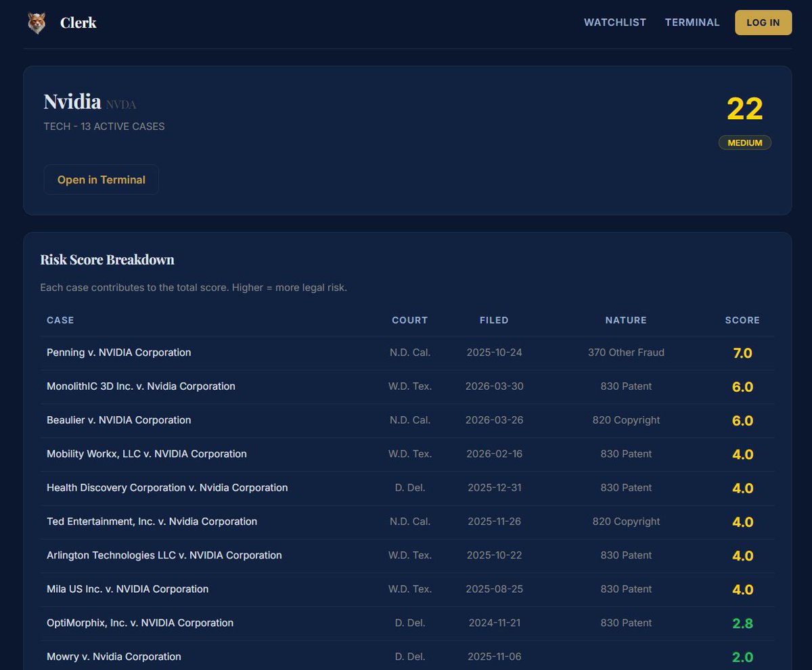Open Arlington Technologies LLC v. NVIDIA case

tap(164, 556)
